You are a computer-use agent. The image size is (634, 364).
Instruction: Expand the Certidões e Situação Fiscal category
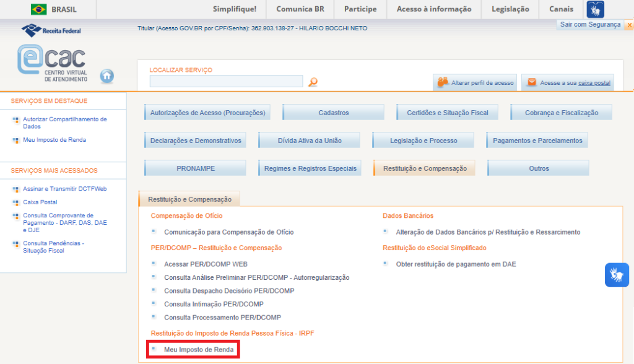[x=447, y=113]
